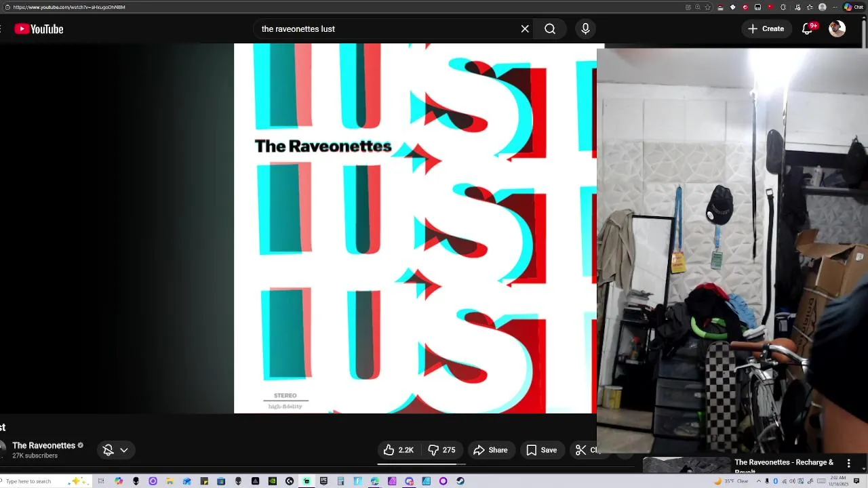The width and height of the screenshot is (868, 488).
Task: Toggle the subscription notification bell
Action: [x=108, y=450]
